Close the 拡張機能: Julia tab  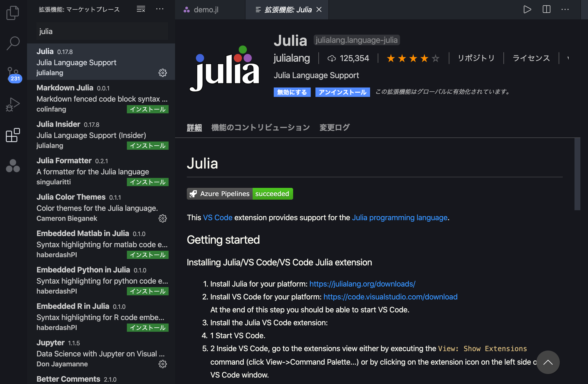[x=319, y=10]
